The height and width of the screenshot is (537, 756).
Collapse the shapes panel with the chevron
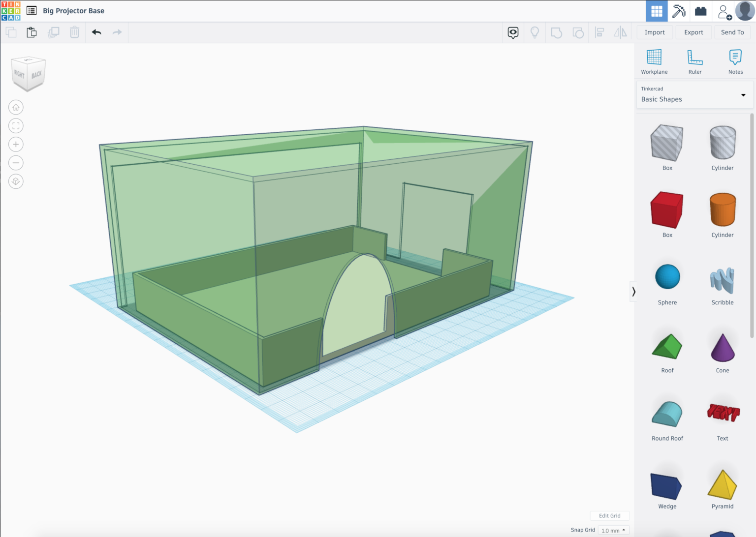point(633,292)
